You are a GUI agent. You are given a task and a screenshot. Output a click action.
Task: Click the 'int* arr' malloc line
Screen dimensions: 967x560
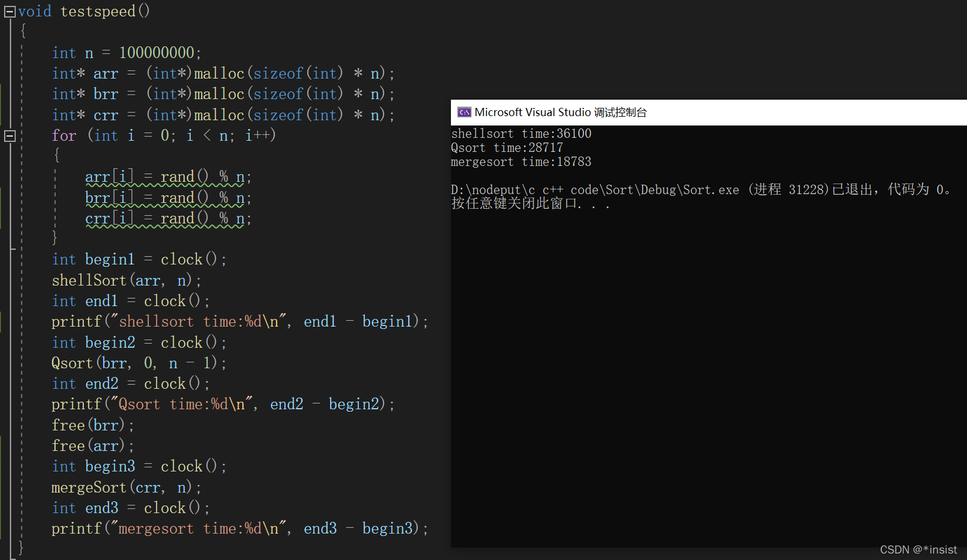(x=223, y=73)
